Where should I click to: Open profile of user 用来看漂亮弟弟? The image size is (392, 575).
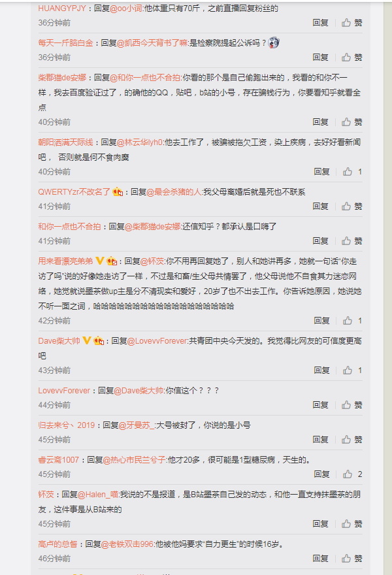tap(65, 261)
